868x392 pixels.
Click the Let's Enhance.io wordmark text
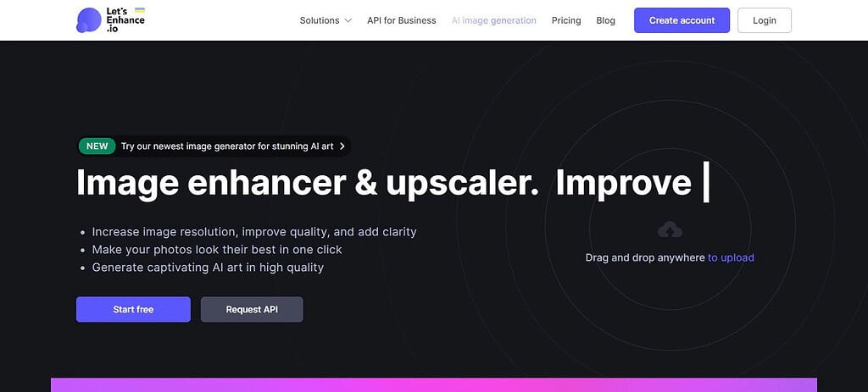[x=125, y=20]
